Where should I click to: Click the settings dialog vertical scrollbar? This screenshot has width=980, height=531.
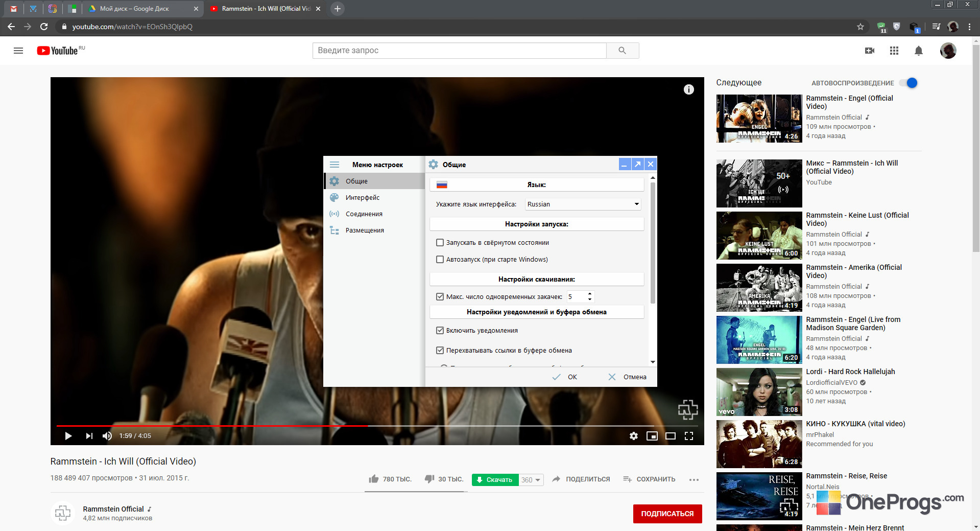point(653,243)
